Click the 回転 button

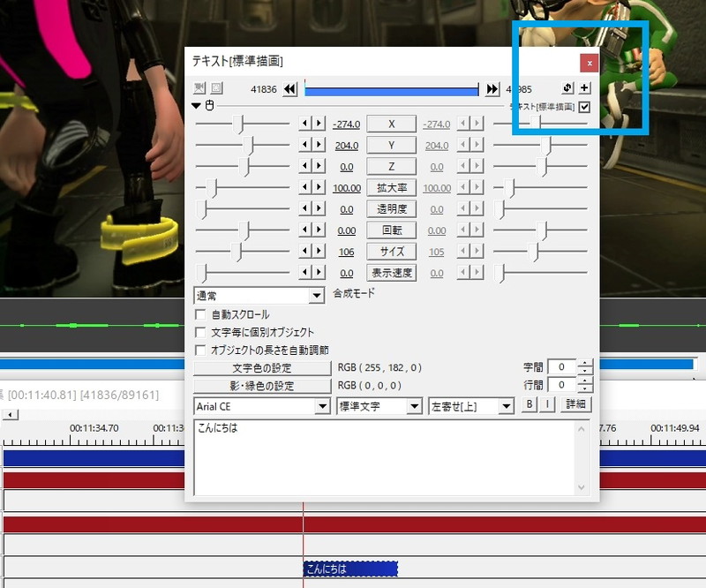(391, 230)
